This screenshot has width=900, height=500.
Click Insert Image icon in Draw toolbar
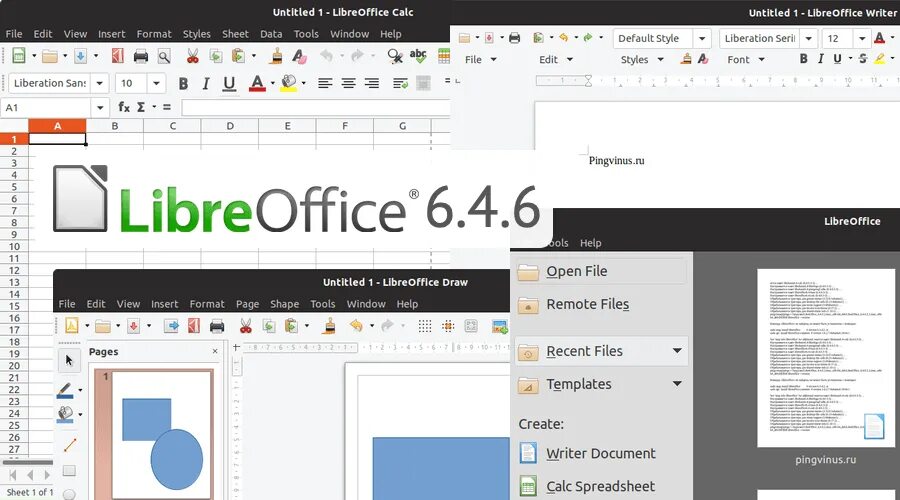(x=499, y=326)
